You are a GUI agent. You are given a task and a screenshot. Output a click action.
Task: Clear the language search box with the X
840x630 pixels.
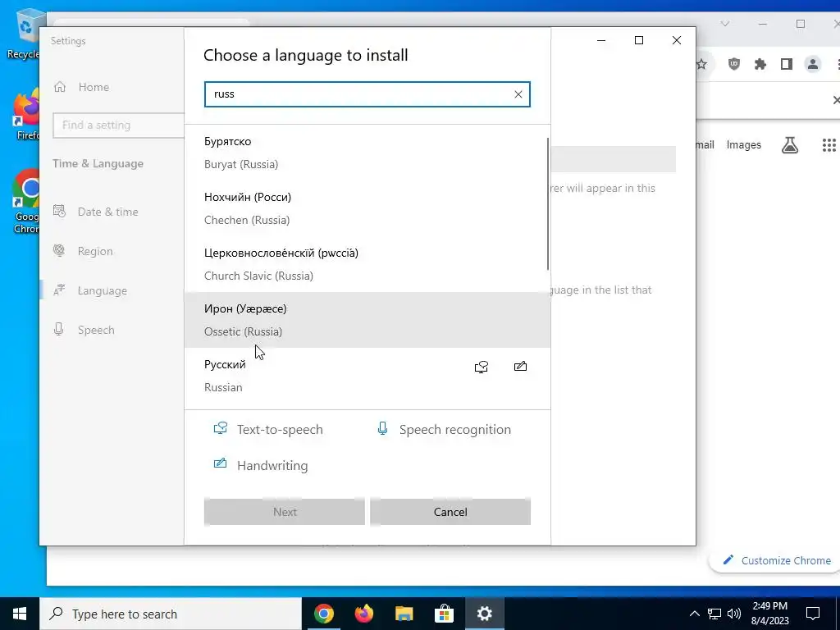(x=518, y=94)
